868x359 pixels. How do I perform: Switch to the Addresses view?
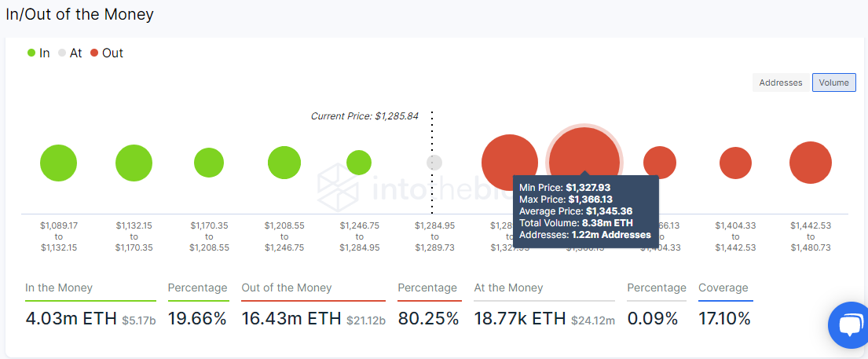781,82
